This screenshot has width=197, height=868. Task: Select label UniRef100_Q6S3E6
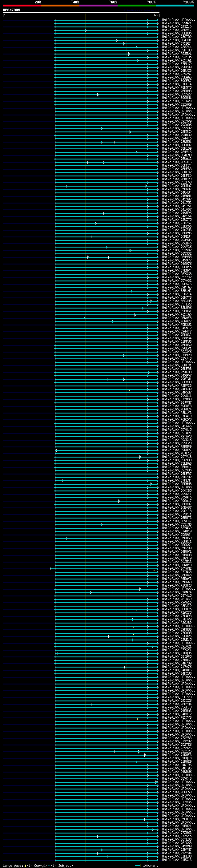click(x=177, y=162)
